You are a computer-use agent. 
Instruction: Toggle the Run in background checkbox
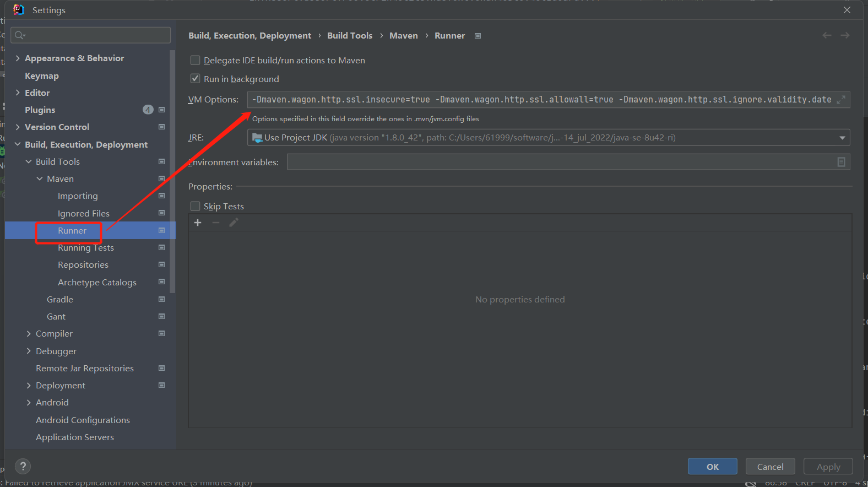(x=195, y=79)
